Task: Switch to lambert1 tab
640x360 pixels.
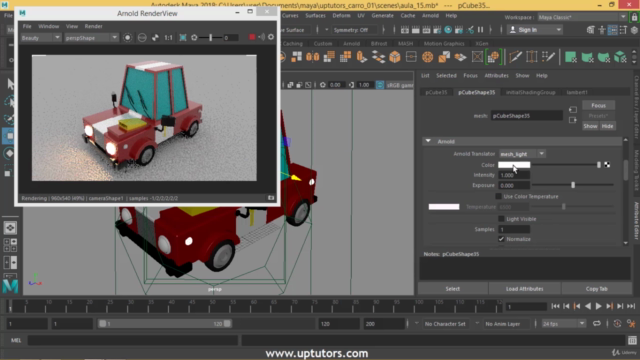Action: point(577,92)
